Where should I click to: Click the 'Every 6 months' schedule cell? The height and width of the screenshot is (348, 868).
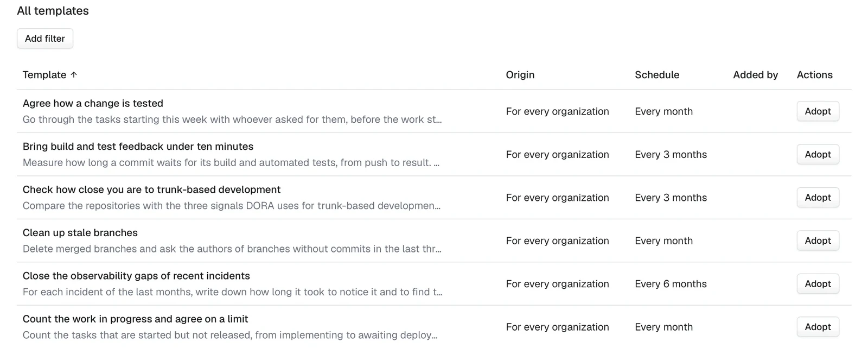pos(671,284)
